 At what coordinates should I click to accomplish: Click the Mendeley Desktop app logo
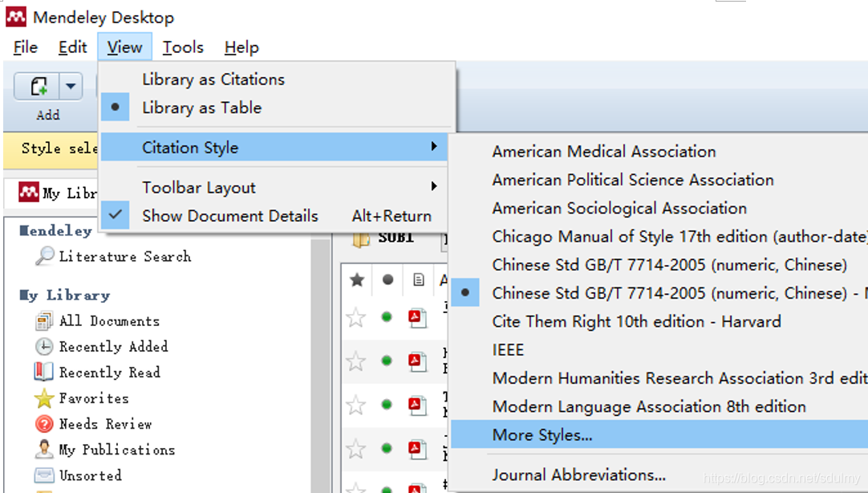pos(16,17)
